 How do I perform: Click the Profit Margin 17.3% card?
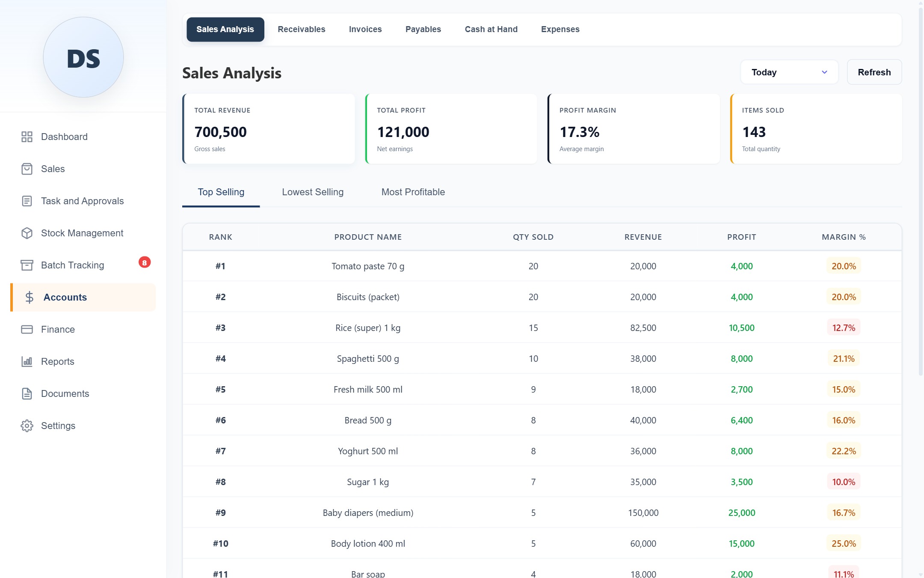pyautogui.click(x=634, y=128)
